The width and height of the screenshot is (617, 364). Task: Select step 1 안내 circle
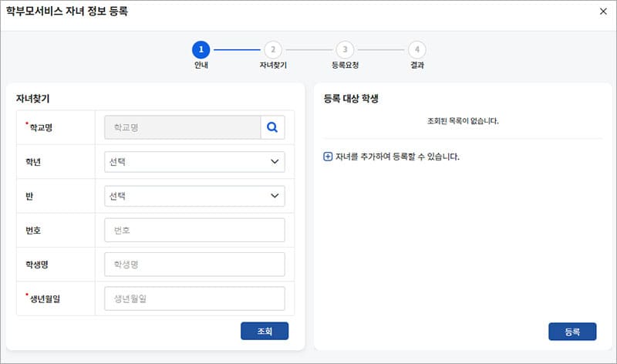[201, 49]
